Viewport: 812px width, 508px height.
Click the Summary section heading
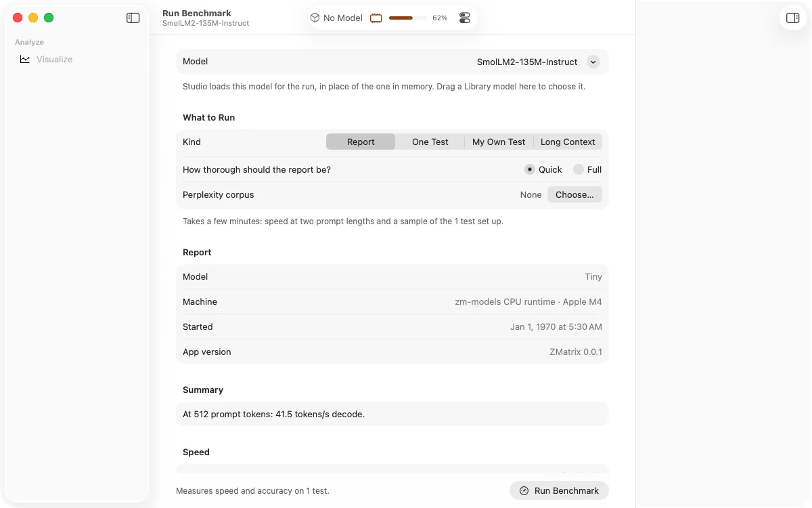click(203, 390)
